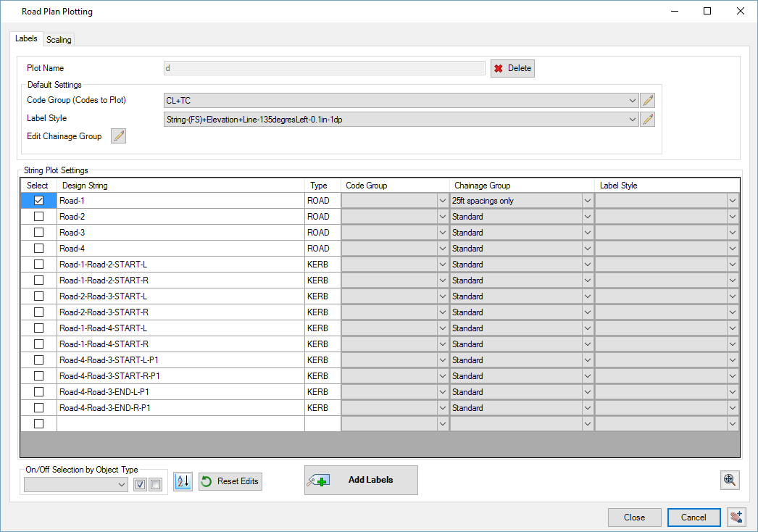Click the ROAD type cell of Road-2
Image resolution: width=758 pixels, height=532 pixels.
point(323,216)
